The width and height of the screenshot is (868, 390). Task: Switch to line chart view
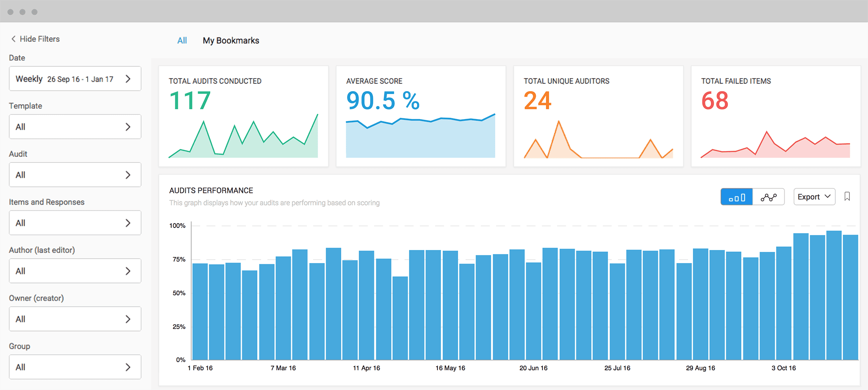769,197
